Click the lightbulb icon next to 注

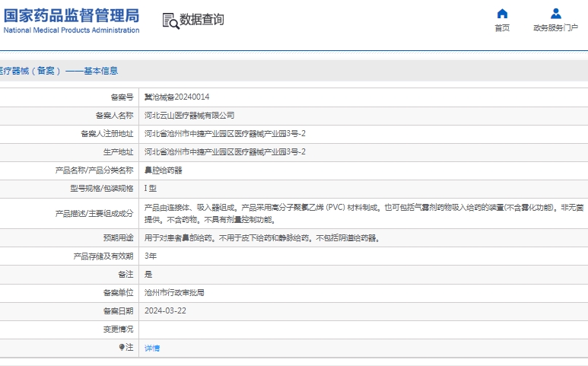[x=122, y=347]
